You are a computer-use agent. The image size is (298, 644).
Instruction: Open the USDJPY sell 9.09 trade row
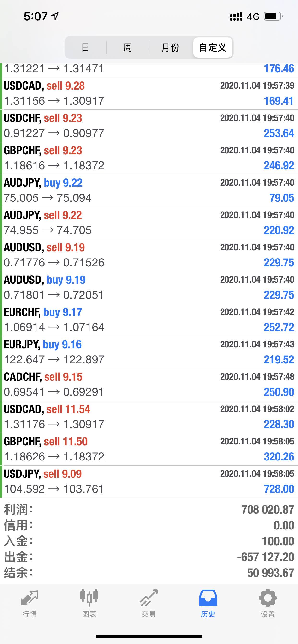149,481
